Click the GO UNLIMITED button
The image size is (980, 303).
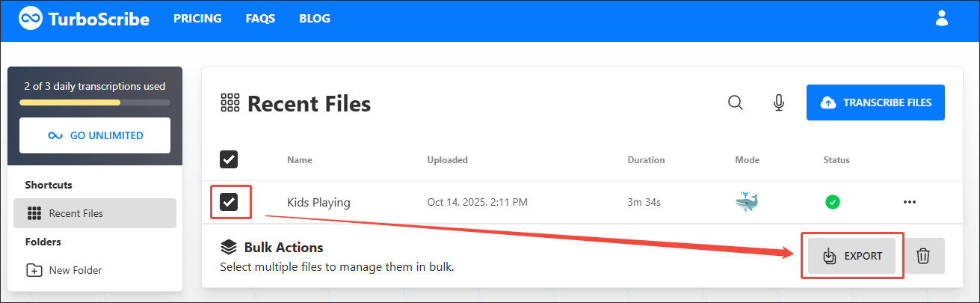[x=95, y=135]
